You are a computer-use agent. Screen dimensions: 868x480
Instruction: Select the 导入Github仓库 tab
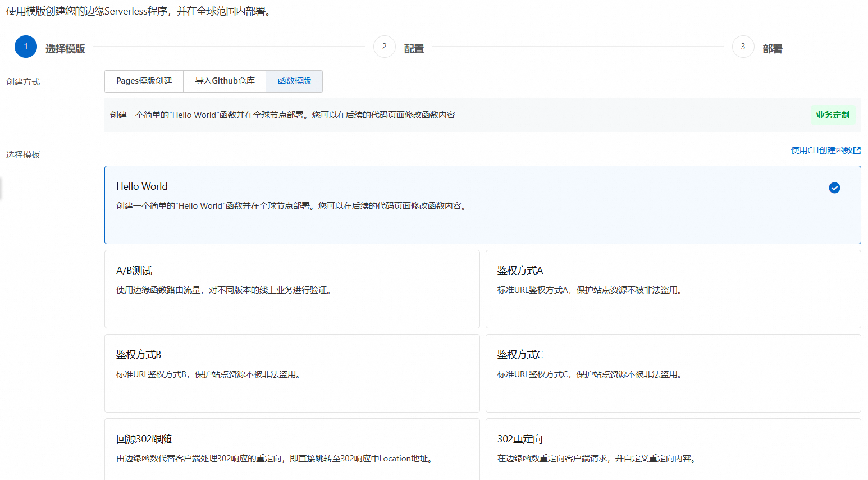pyautogui.click(x=225, y=81)
